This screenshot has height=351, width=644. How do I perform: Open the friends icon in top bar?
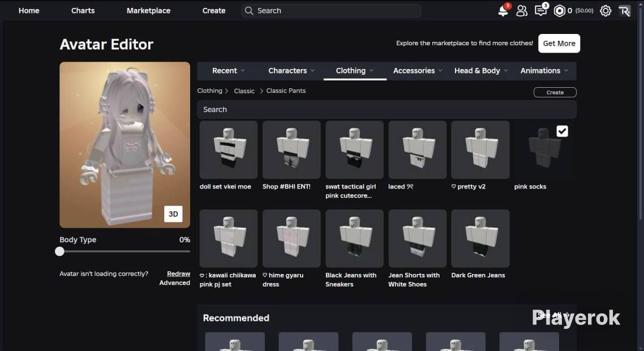[x=522, y=11]
